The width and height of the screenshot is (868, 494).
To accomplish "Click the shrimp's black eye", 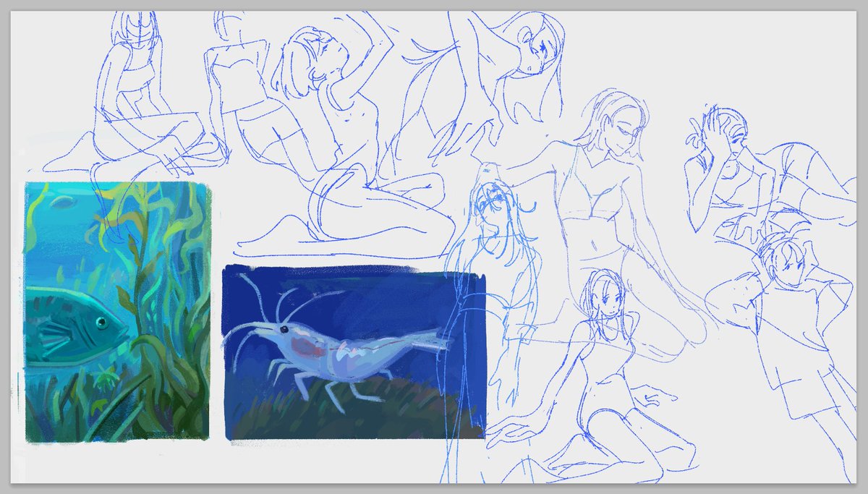I will 284,329.
